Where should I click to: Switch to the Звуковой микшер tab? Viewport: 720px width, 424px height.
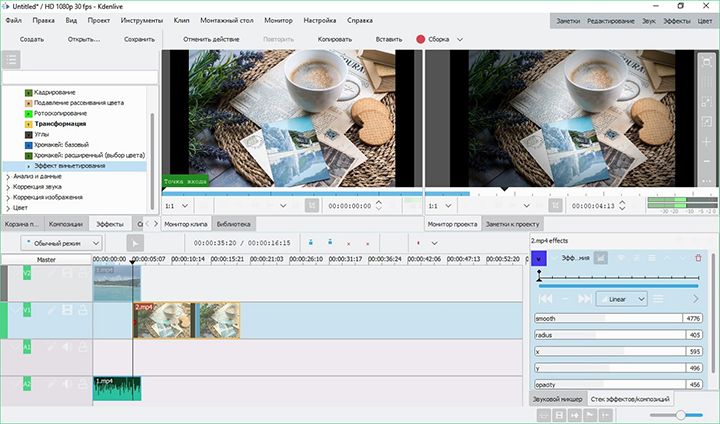557,399
